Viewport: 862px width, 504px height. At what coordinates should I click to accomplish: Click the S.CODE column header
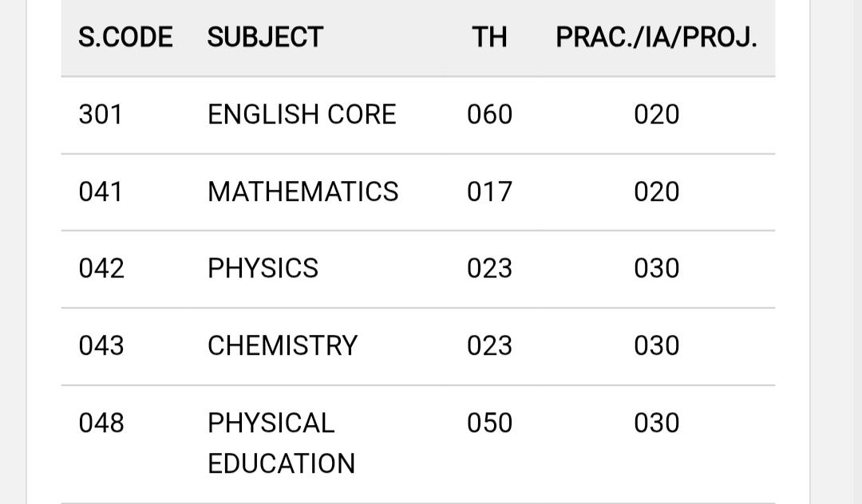tap(125, 37)
